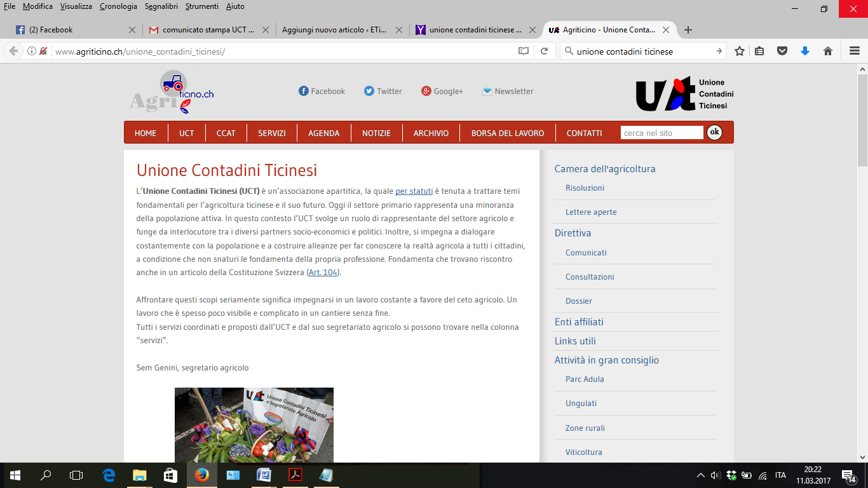
Task: Open sidebar 'Parc Adula' link
Action: (585, 379)
